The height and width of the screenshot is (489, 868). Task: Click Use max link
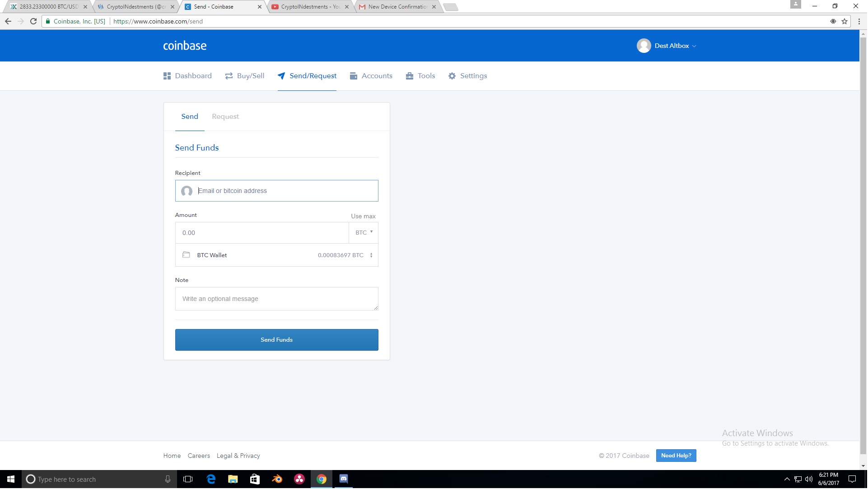click(x=363, y=216)
